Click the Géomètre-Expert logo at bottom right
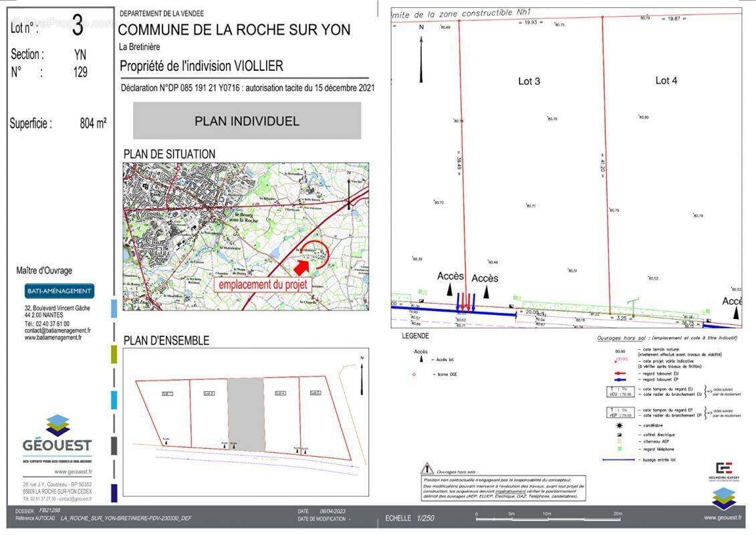Viewport: 756px width, 535px height. click(723, 470)
